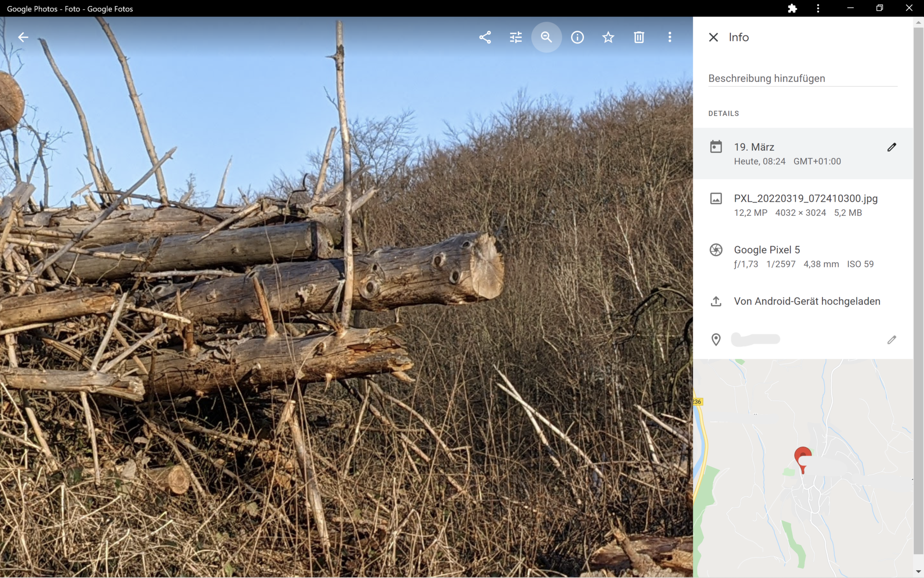Click the blurred location name
This screenshot has height=578, width=924.
click(756, 340)
